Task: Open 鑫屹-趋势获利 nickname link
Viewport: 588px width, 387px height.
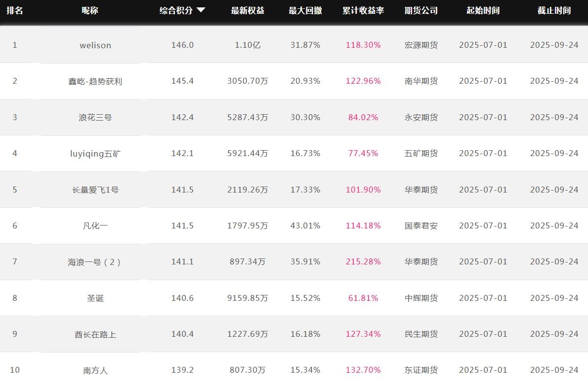Action: (95, 81)
